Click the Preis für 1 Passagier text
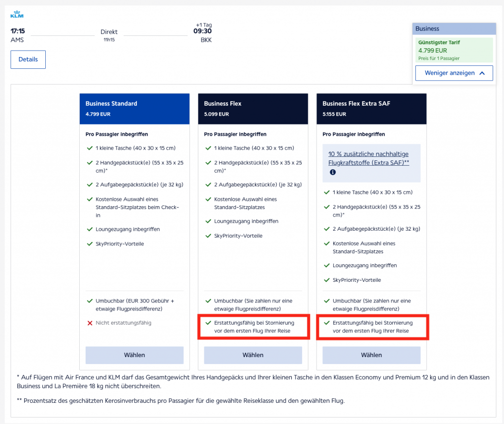Viewport: 504px width, 424px height. tap(439, 59)
